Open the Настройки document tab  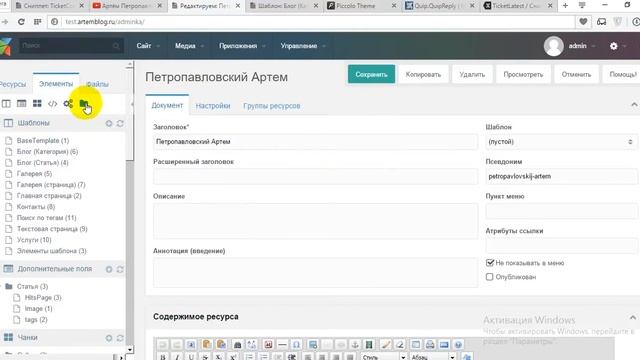pyautogui.click(x=213, y=106)
